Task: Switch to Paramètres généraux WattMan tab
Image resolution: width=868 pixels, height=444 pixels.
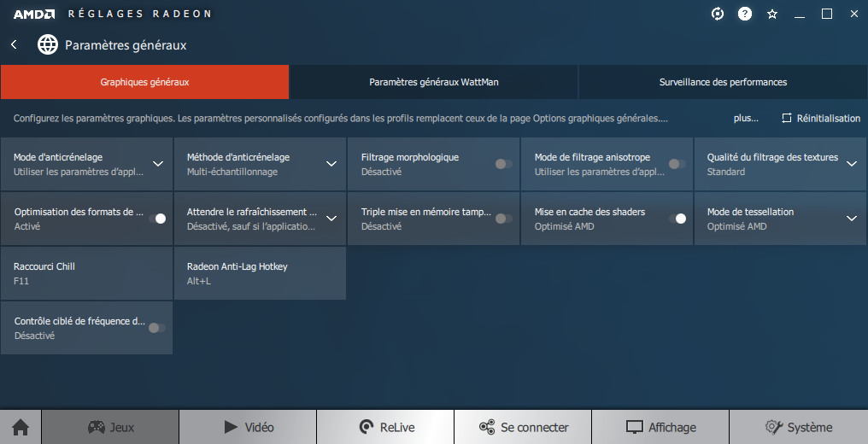Action: coord(434,83)
